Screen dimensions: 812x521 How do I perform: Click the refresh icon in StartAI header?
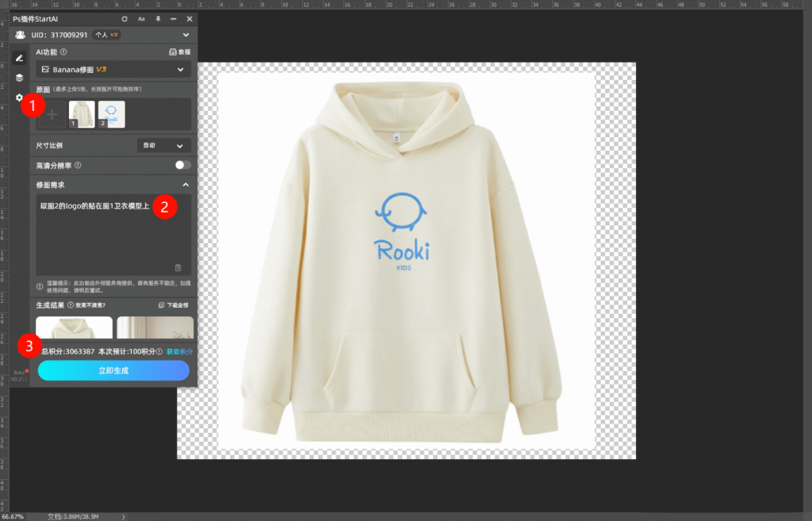pos(124,18)
